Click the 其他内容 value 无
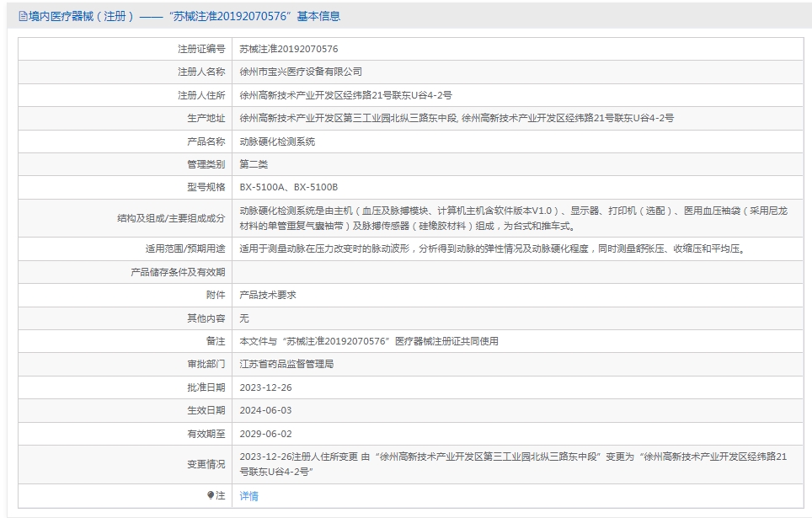 244,318
